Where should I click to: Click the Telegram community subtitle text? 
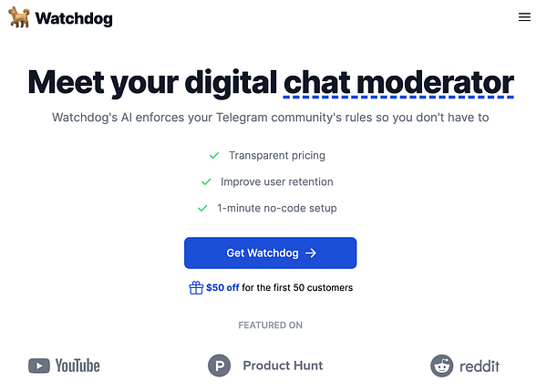tap(271, 118)
